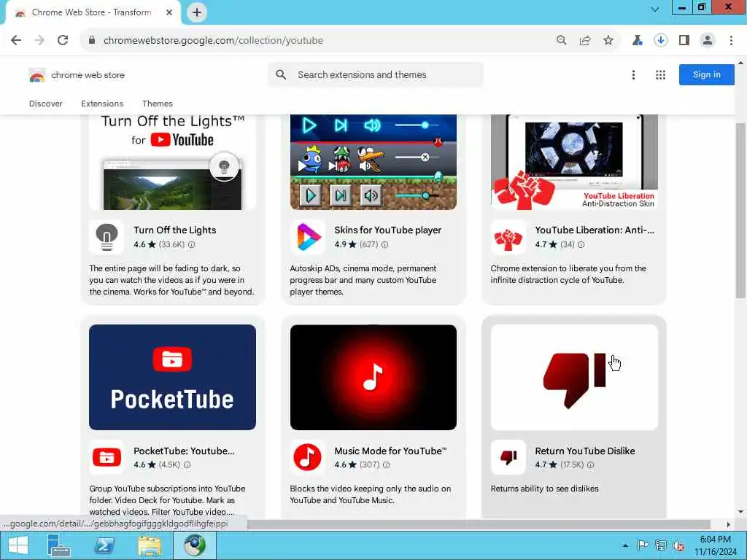Open YouTube Liberation: Anti-... title
The height and width of the screenshot is (560, 747).
click(595, 230)
